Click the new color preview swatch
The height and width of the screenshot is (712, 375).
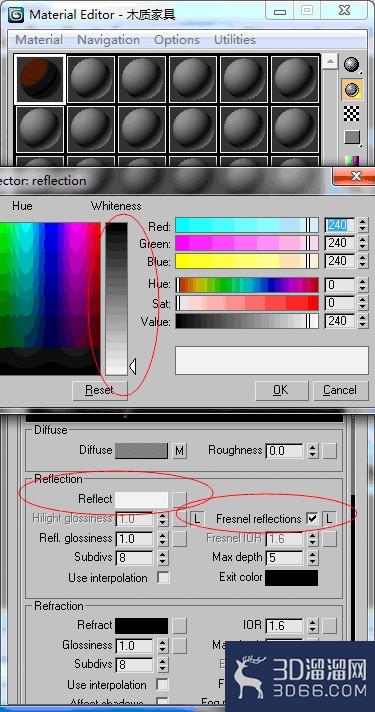click(x=271, y=361)
